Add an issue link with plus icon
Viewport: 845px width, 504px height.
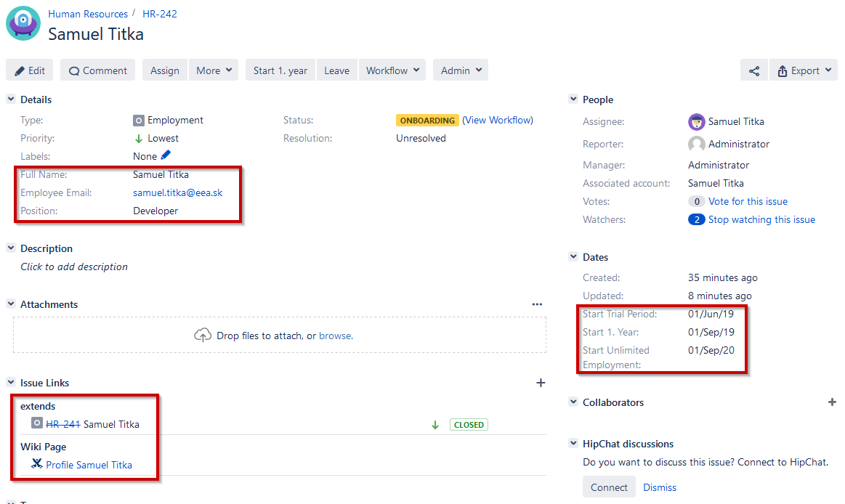point(541,383)
